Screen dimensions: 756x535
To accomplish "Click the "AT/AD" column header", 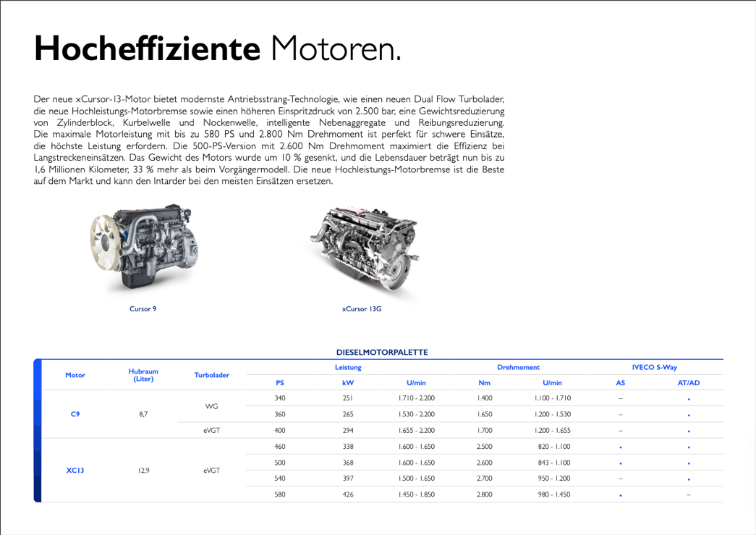I will (689, 383).
